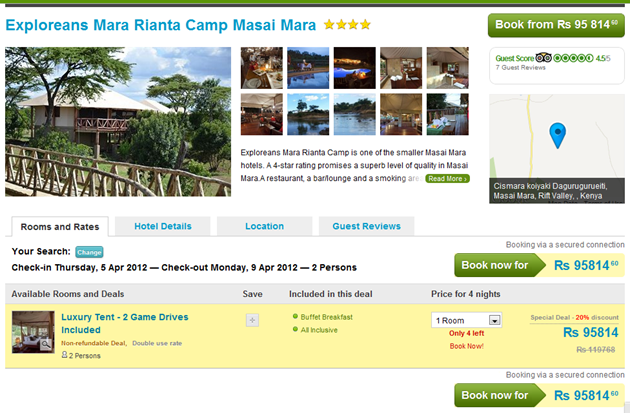Open the Location tab
The height and width of the screenshot is (413, 630).
point(264,226)
